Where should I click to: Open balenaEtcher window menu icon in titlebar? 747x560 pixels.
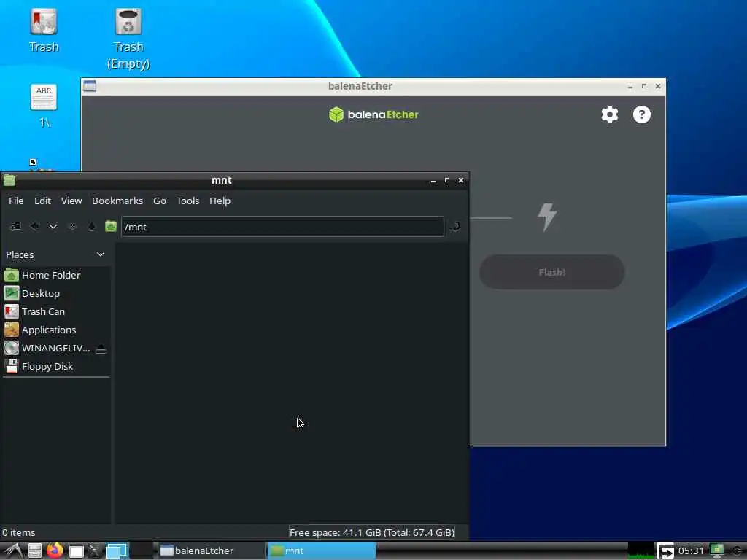[90, 86]
